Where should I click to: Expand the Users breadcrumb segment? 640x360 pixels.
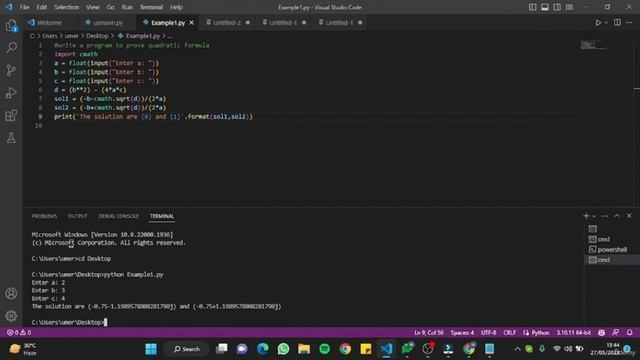tap(50, 36)
